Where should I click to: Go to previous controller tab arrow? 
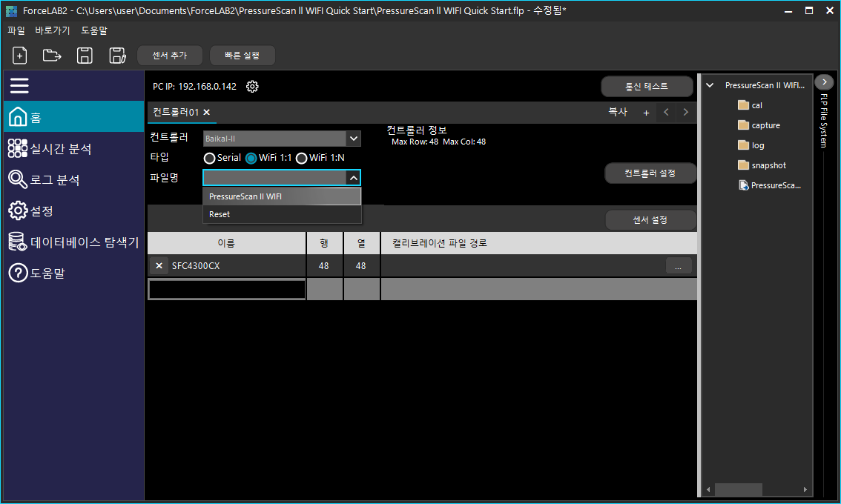(666, 112)
